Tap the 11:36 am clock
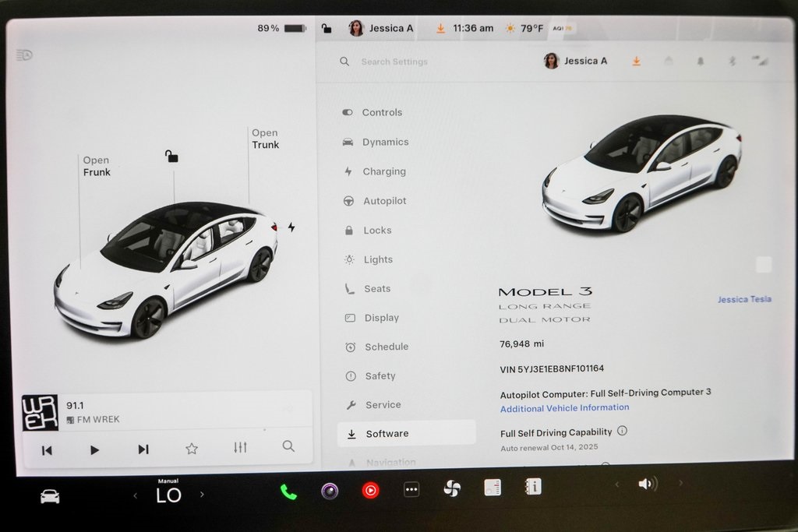Viewport: 798px width, 532px height. coord(473,29)
